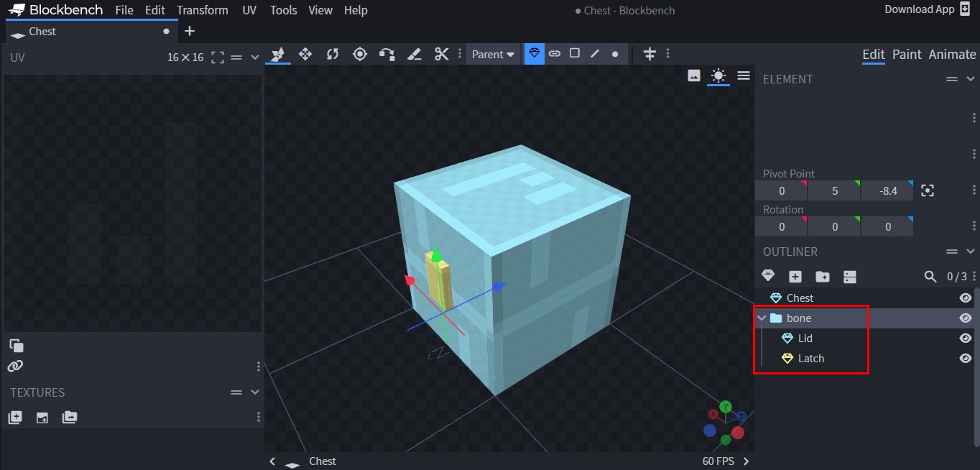
Task: Select the Lid element in the Outliner
Action: (805, 338)
